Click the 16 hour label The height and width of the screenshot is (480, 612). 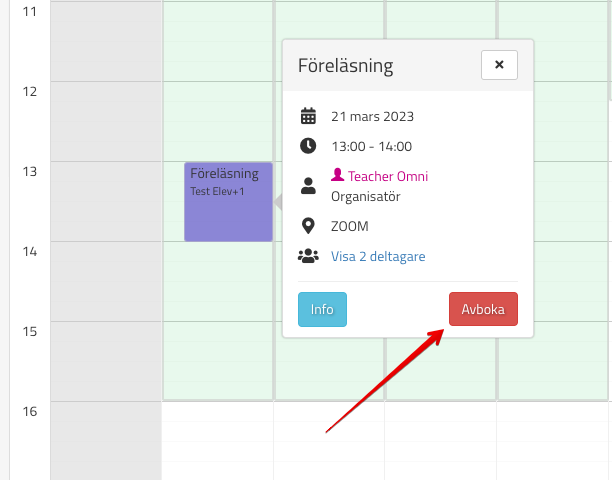point(29,411)
